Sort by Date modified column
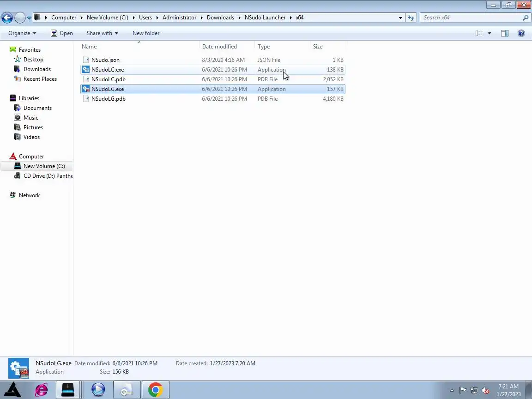This screenshot has width=532, height=399. 227,47
